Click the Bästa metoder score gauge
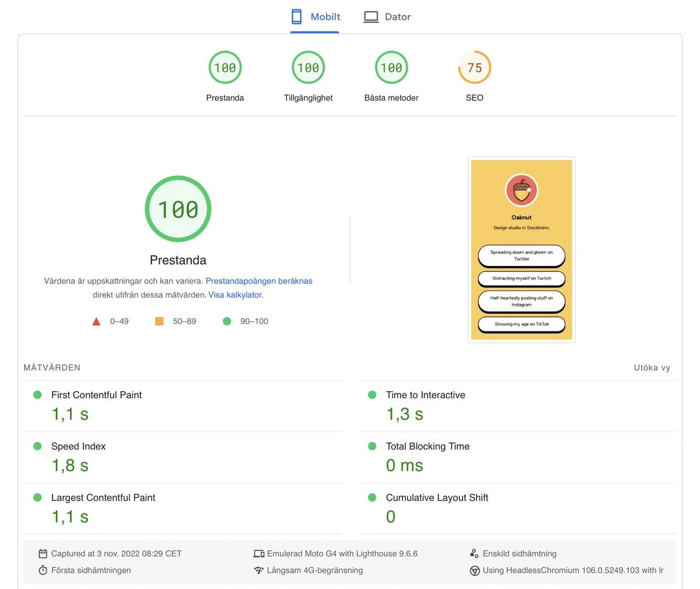 (391, 68)
